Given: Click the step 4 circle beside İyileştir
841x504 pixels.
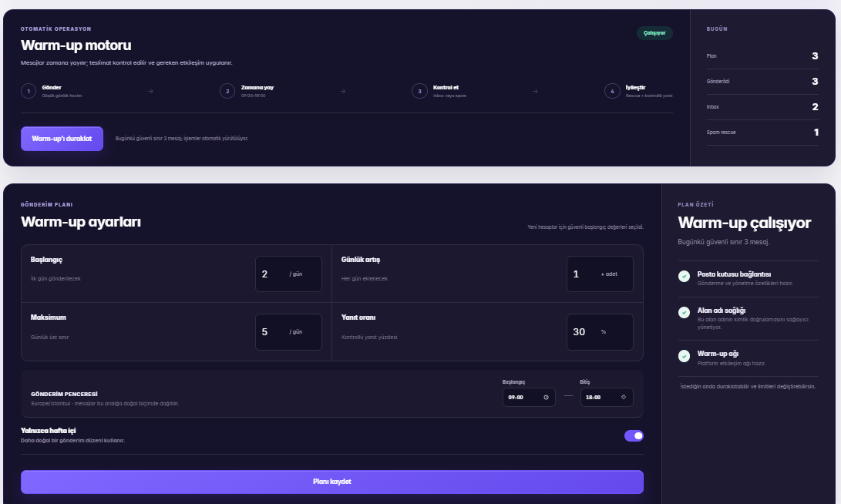Looking at the screenshot, I should (x=612, y=91).
